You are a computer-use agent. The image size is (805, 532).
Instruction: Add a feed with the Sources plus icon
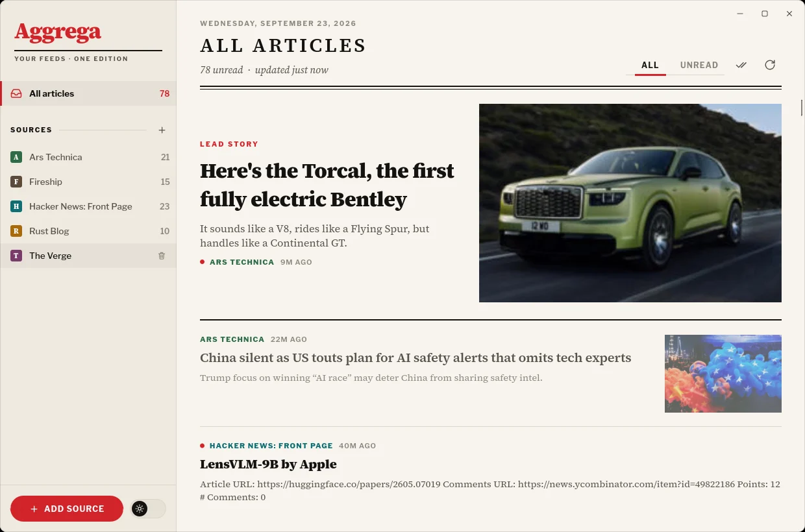point(162,130)
